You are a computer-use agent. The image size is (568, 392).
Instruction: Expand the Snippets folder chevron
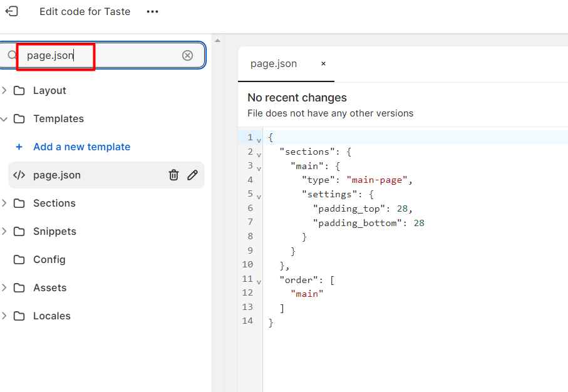click(x=4, y=231)
